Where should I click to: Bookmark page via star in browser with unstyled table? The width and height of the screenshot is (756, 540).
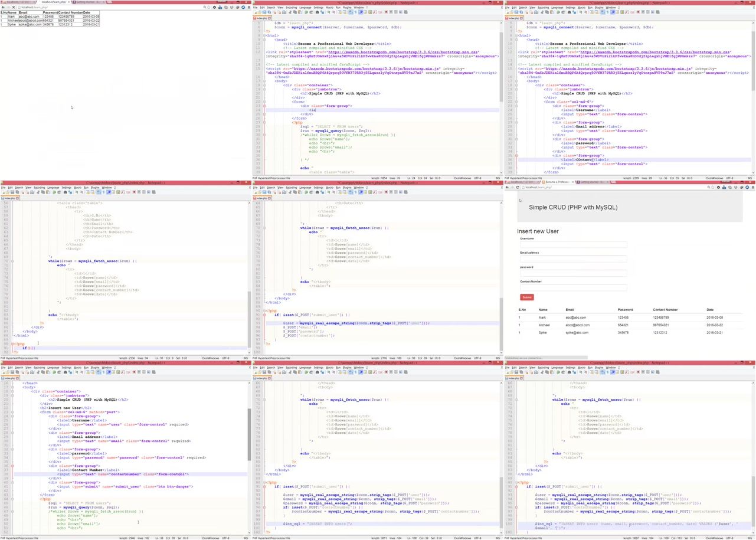click(208, 7)
